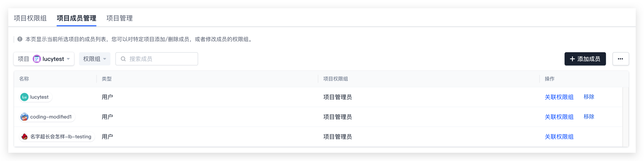Image resolution: width=644 pixels, height=161 pixels.
Task: Switch to the 项目权限组 tab
Action: coord(30,18)
